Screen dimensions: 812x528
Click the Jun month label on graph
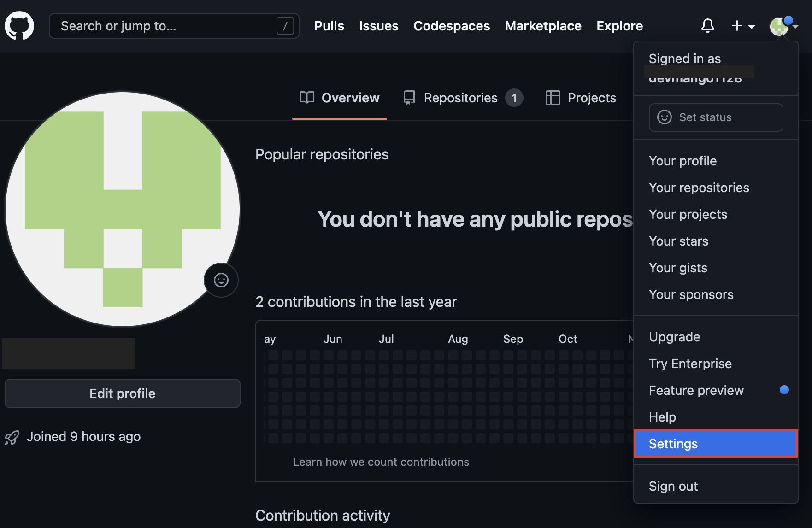click(x=333, y=339)
